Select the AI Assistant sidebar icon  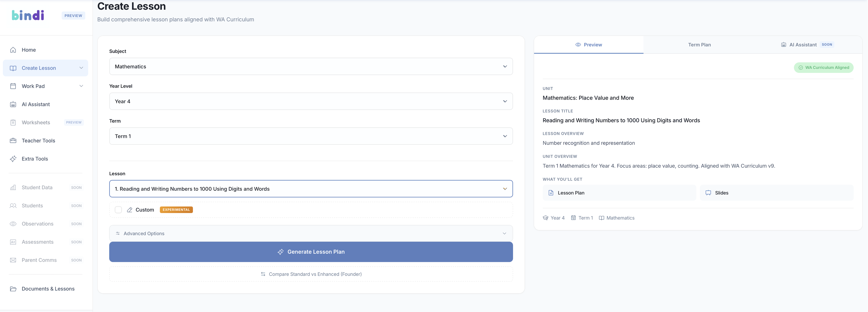pos(13,104)
